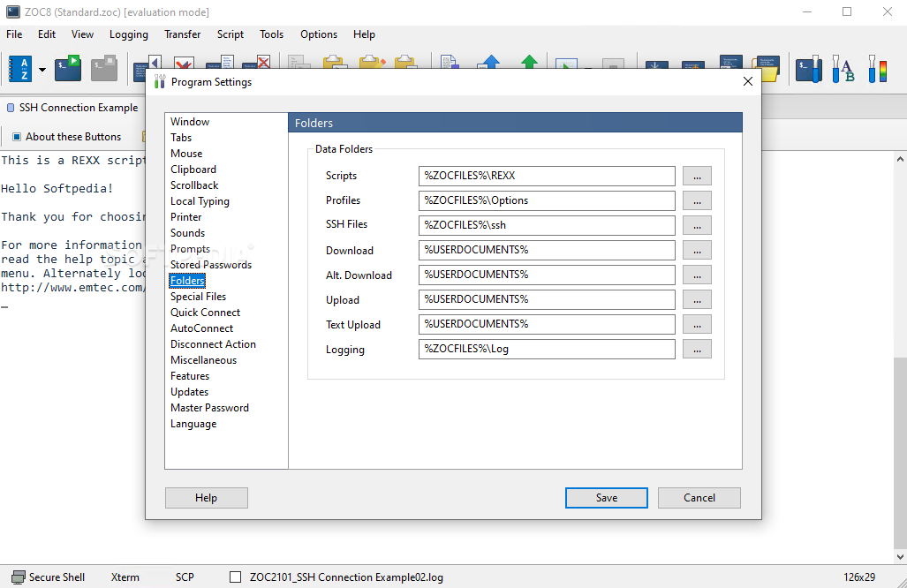This screenshot has height=588, width=907.
Task: Browse for the Profiles folder
Action: click(x=697, y=200)
